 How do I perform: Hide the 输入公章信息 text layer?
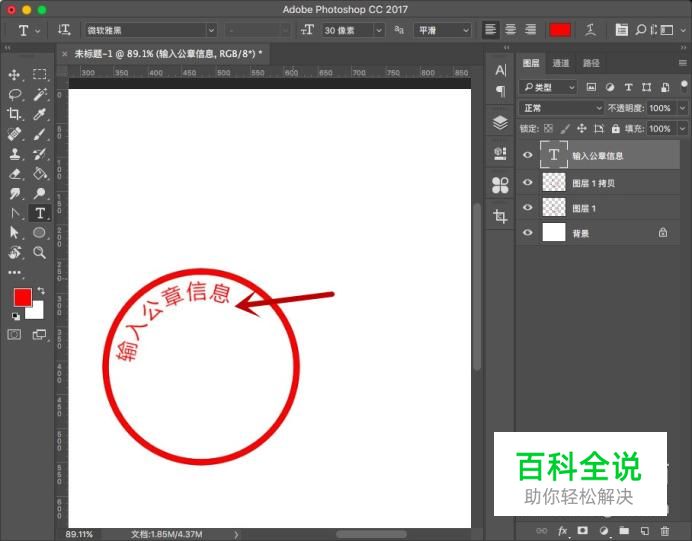point(527,155)
